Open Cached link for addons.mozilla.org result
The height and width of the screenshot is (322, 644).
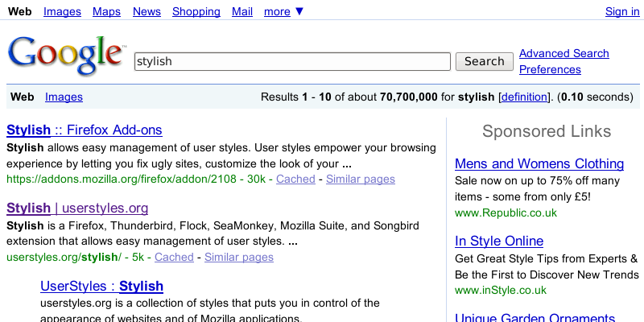point(295,179)
